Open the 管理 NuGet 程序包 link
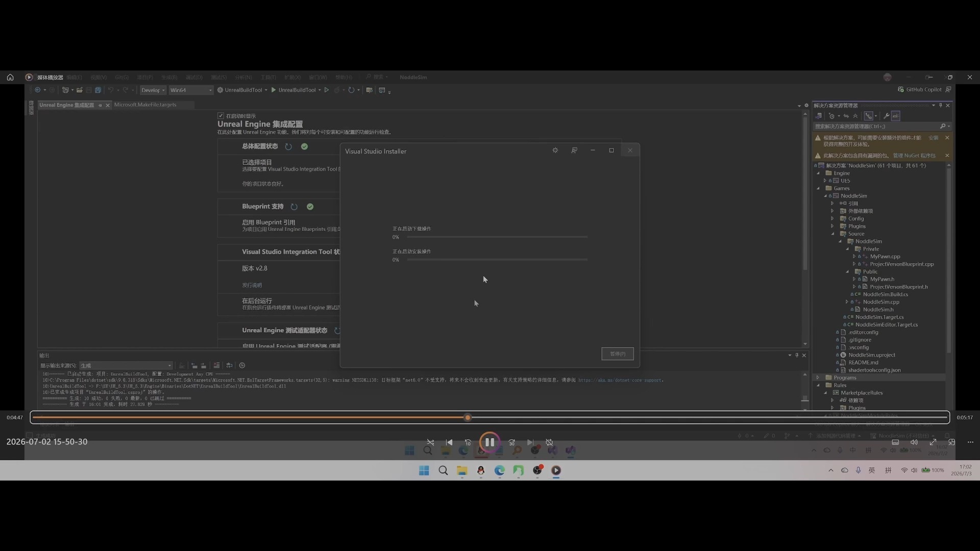 coord(914,156)
